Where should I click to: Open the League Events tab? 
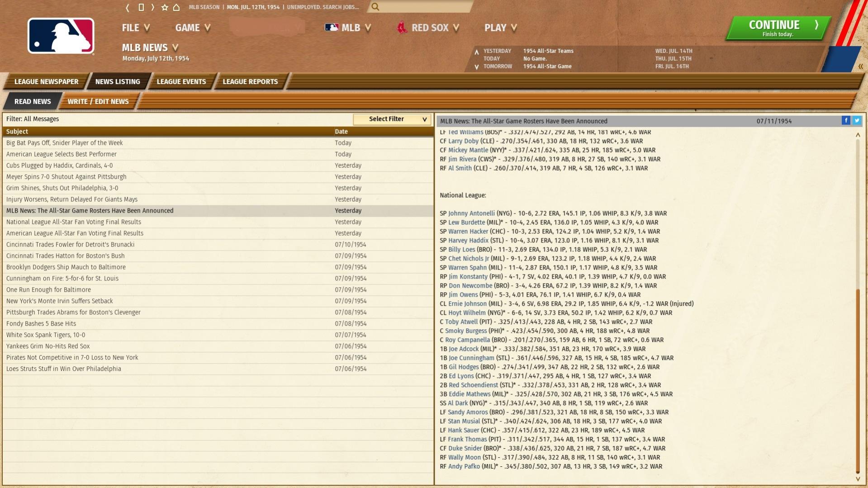[181, 81]
